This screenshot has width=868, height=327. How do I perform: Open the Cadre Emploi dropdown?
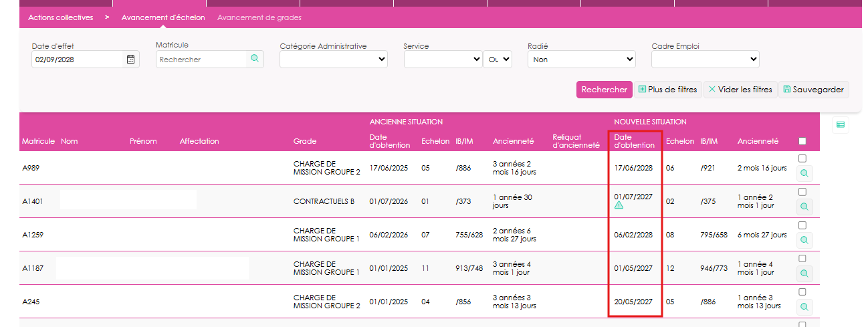(x=706, y=60)
